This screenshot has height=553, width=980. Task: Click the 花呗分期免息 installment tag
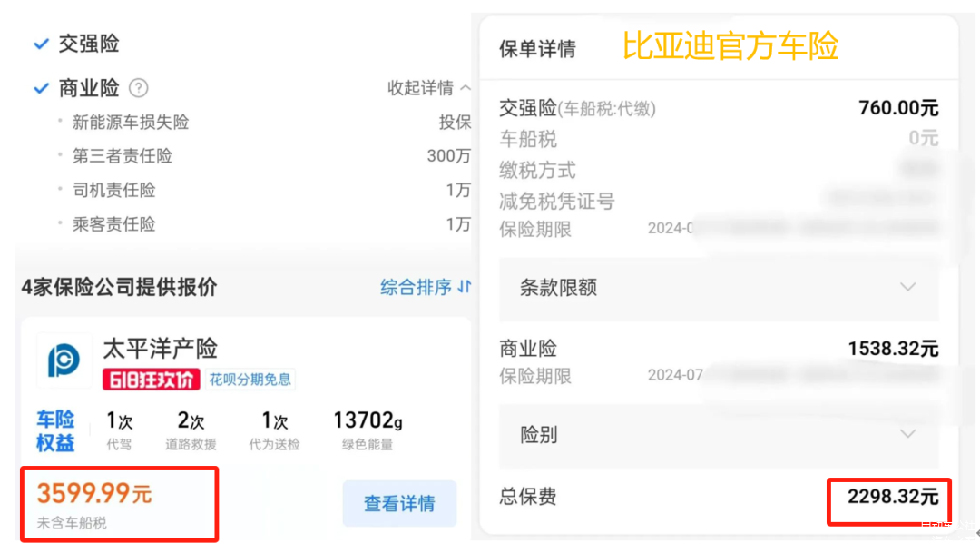point(250,380)
